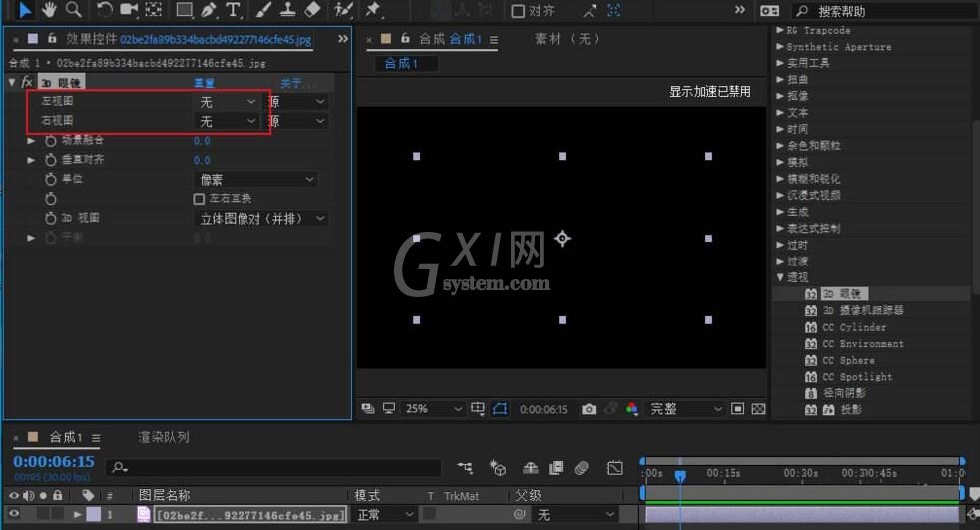
Task: Open the 右视图 layer dropdown
Action: (x=229, y=121)
